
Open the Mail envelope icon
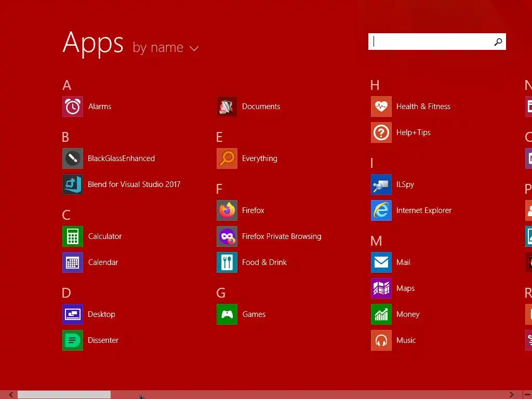(381, 262)
